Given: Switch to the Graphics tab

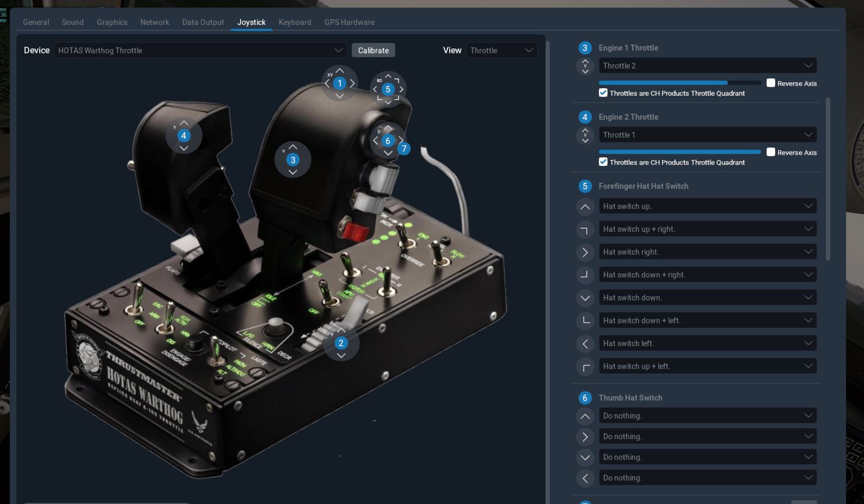Looking at the screenshot, I should click(x=112, y=22).
